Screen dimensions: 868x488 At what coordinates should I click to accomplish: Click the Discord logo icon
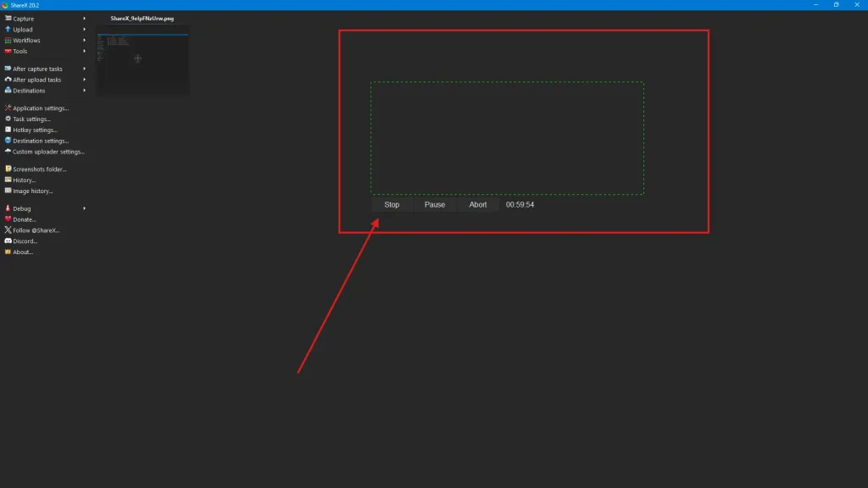coord(8,241)
